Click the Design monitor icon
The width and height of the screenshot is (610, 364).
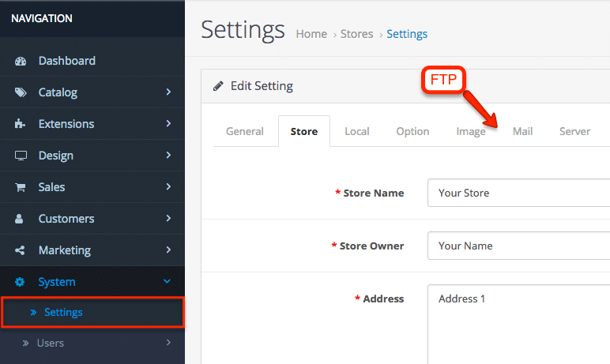(x=21, y=156)
